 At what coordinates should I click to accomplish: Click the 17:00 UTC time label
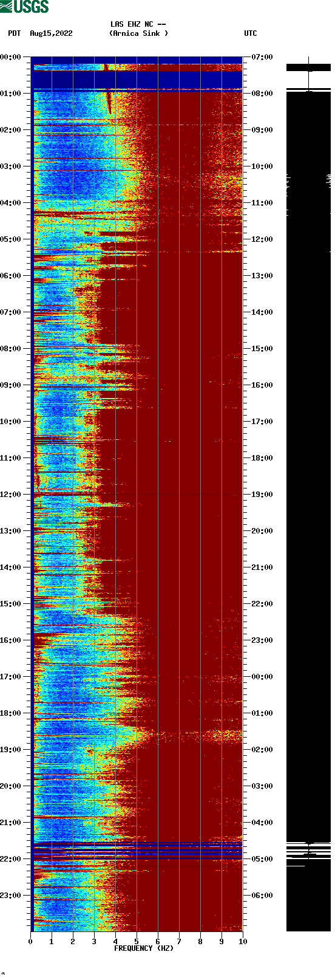tap(262, 422)
